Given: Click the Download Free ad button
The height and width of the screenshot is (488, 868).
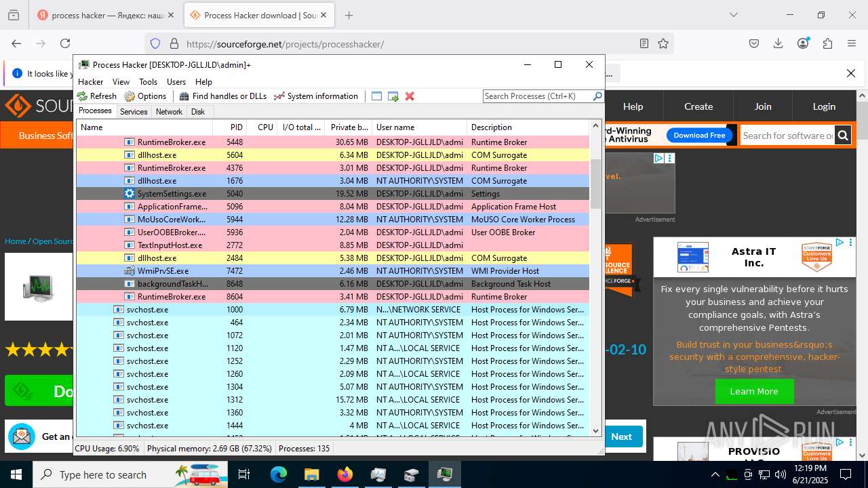Looking at the screenshot, I should pos(699,136).
